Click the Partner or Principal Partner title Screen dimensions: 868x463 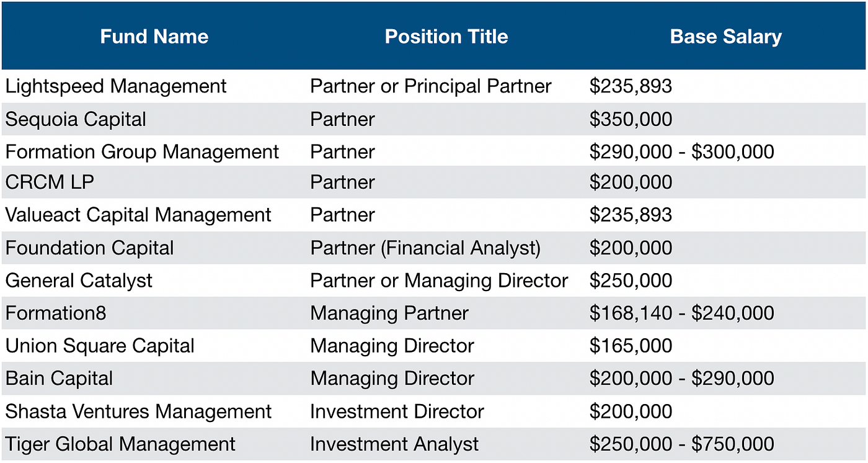point(430,86)
